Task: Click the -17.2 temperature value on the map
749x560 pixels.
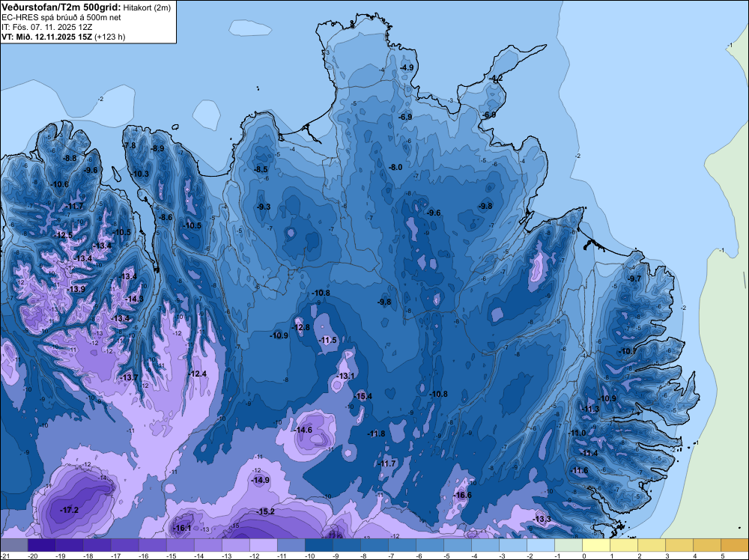Action: pyautogui.click(x=69, y=511)
